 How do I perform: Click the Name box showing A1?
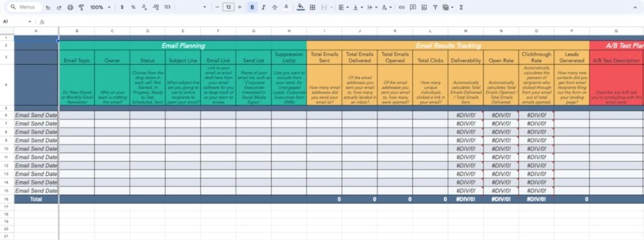point(14,22)
